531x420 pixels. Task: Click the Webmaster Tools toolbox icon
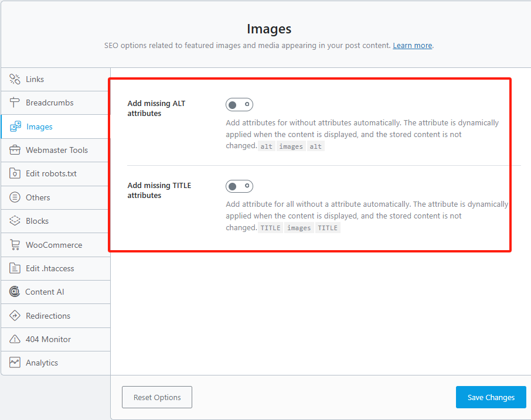(x=15, y=150)
